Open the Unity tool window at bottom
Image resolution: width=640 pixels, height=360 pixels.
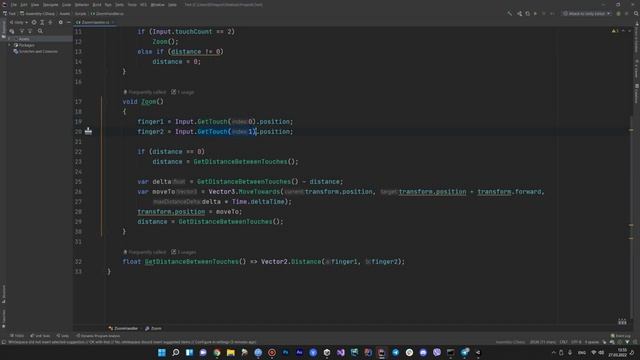(62, 336)
